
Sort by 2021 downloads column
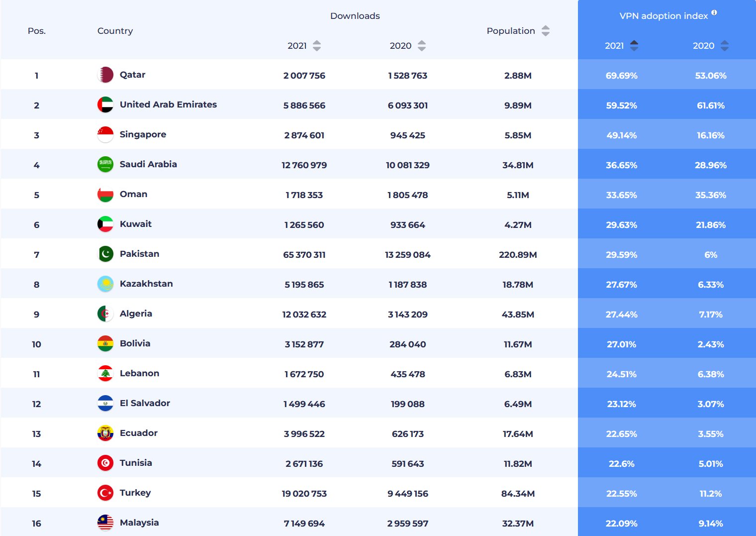point(316,46)
